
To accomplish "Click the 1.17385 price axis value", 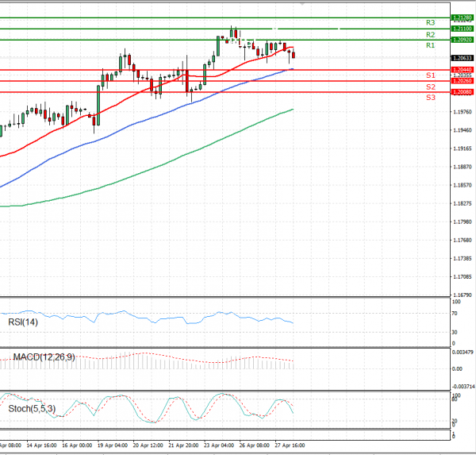I will [x=463, y=258].
